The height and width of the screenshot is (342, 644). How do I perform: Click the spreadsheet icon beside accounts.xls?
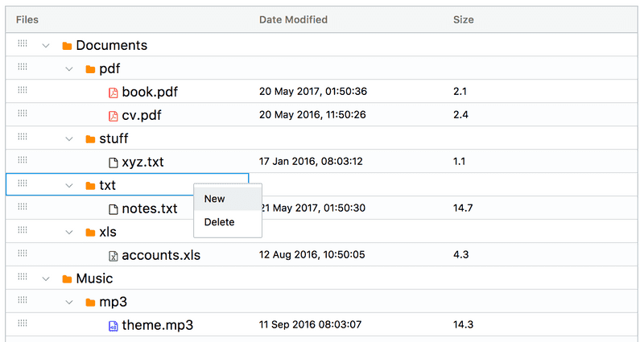[x=113, y=256]
